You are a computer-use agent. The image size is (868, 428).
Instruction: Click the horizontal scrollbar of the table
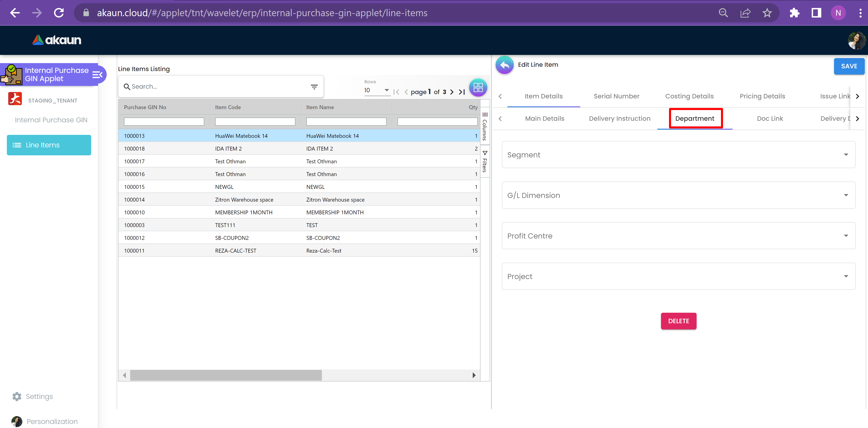tap(226, 375)
